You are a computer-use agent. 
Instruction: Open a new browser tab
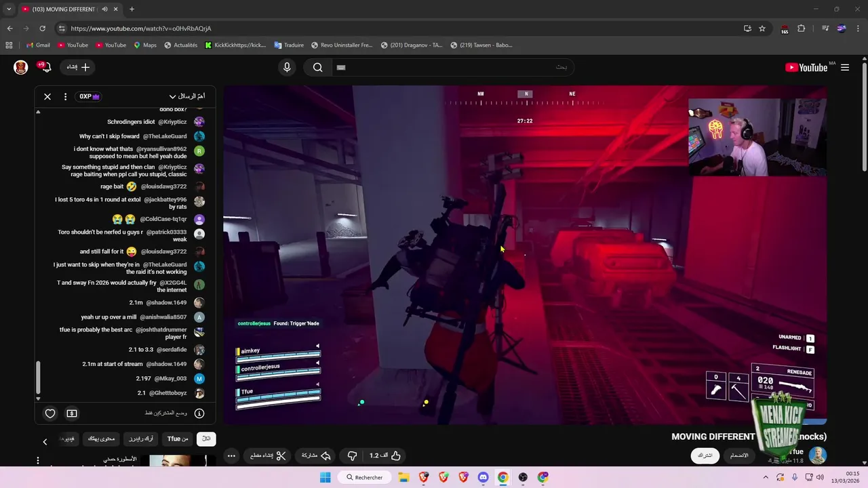coord(132,9)
